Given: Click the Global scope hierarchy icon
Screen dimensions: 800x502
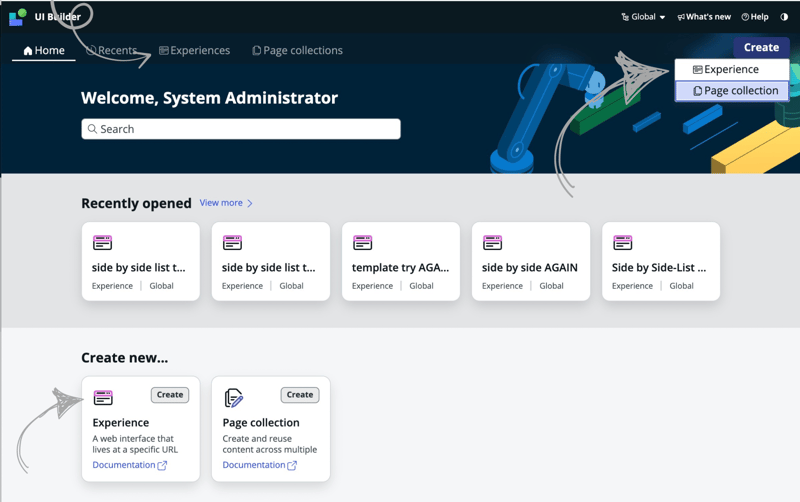Looking at the screenshot, I should (x=625, y=17).
